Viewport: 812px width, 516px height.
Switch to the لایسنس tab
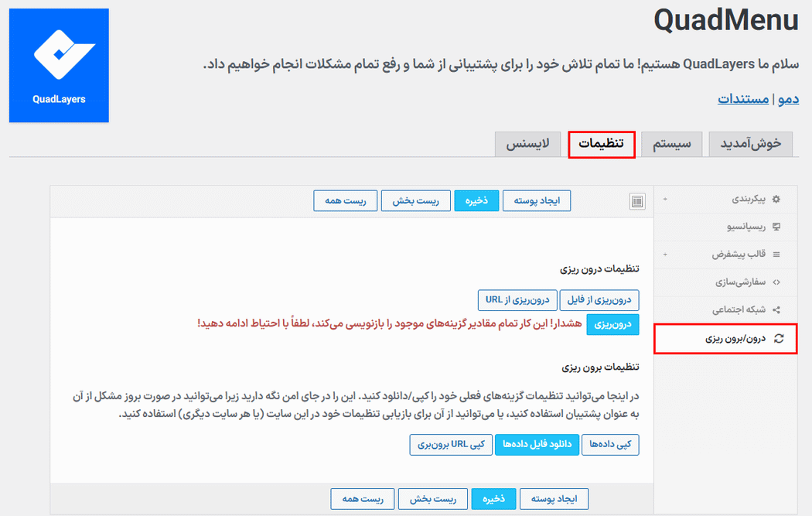coord(528,144)
